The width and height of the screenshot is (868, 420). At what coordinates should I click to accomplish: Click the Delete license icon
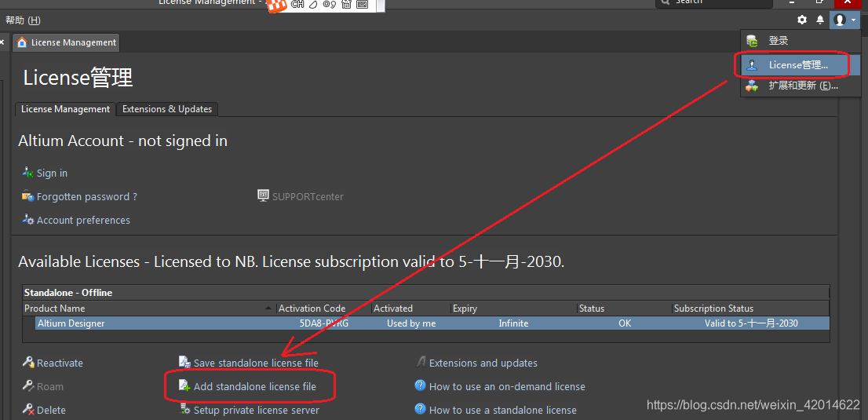[28, 410]
